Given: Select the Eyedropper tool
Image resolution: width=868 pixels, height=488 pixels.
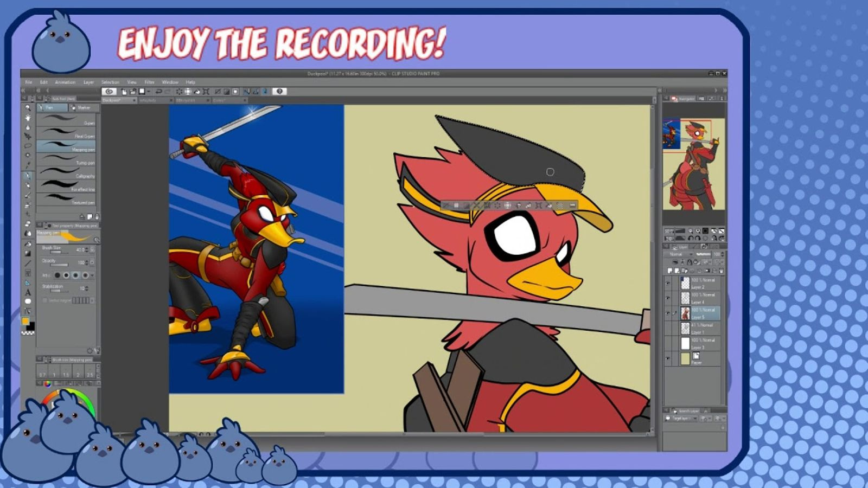Looking at the screenshot, I should (28, 165).
